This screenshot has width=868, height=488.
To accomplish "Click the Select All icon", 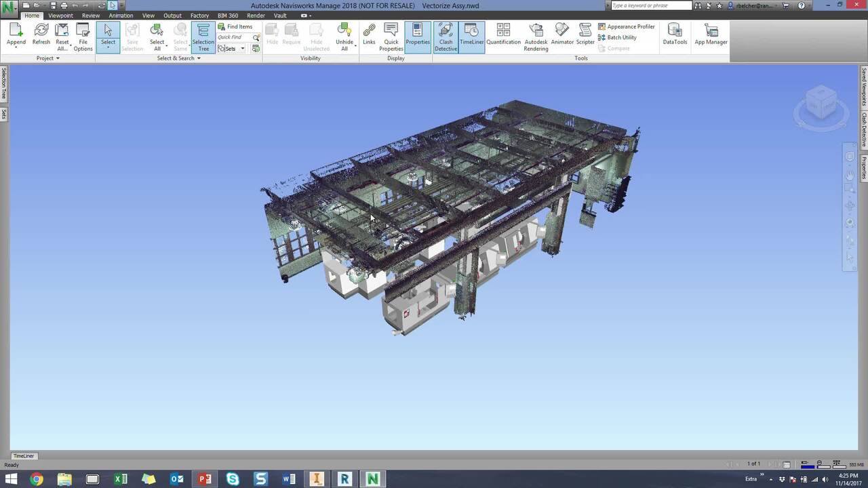I will coord(157,30).
